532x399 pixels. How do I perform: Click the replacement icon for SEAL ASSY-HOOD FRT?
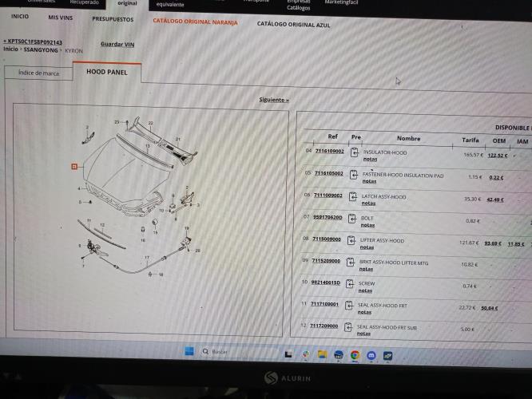349,306
